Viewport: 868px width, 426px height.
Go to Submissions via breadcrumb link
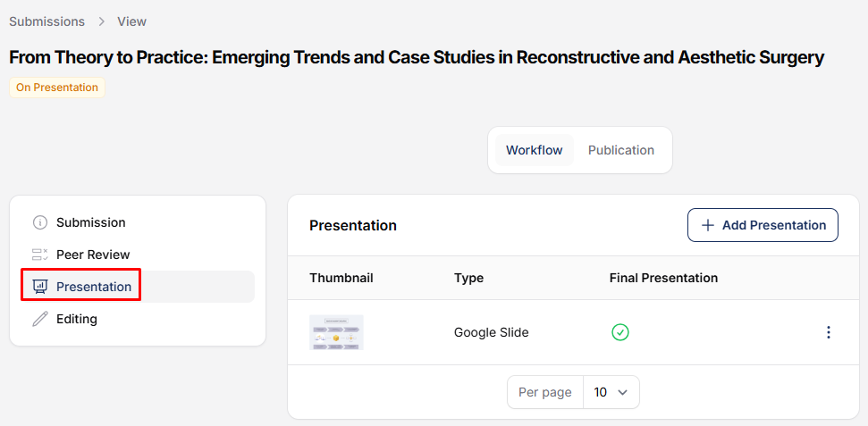(x=47, y=21)
